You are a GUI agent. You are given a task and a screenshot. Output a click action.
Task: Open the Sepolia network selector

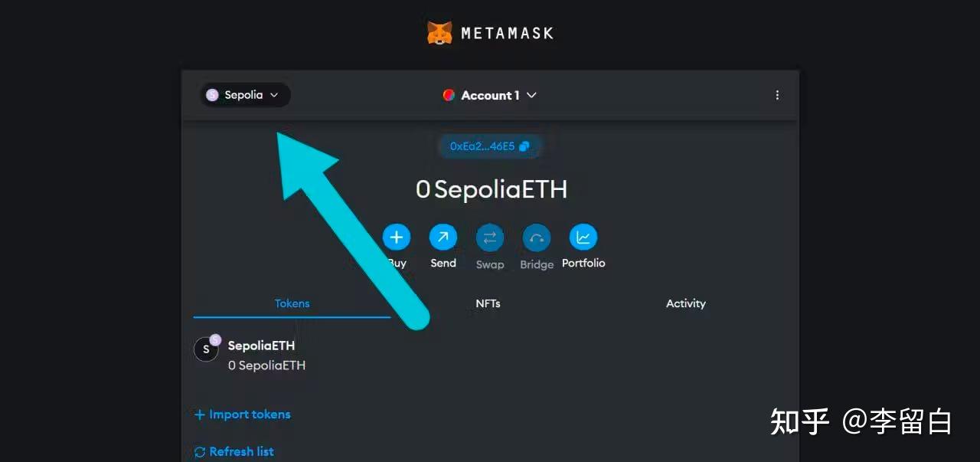244,95
